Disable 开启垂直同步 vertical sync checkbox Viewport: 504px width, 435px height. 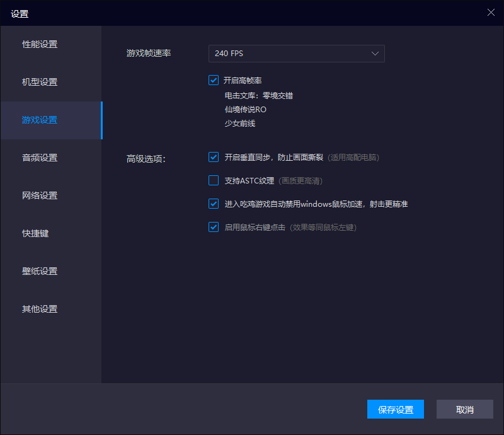coord(214,157)
